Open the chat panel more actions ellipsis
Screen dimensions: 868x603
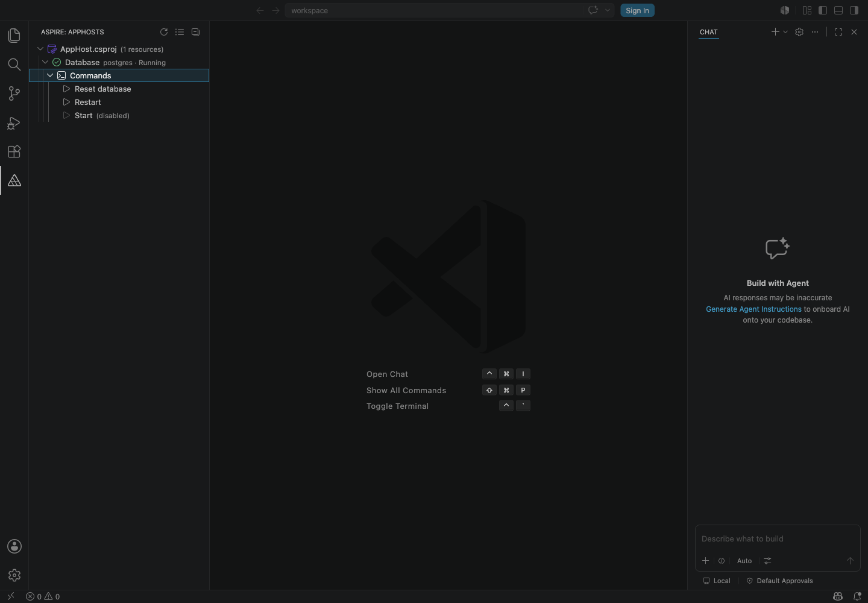[815, 32]
